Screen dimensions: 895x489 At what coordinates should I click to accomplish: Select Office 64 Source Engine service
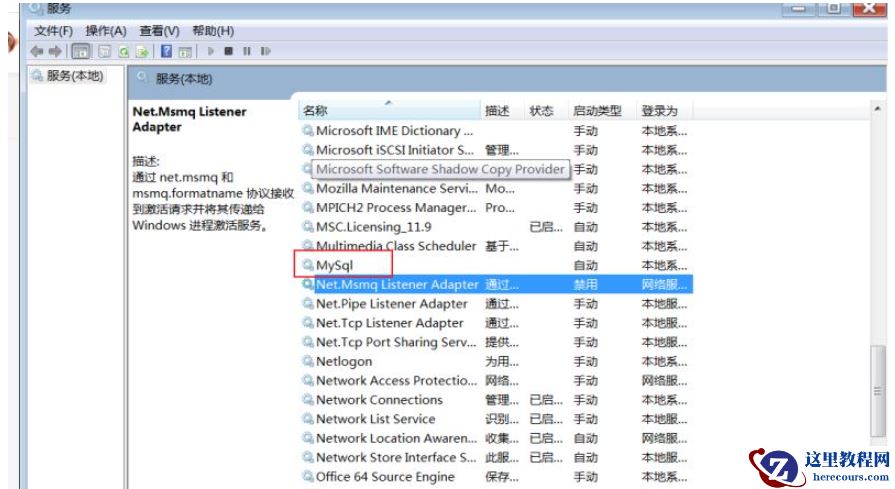tap(497, 476)
